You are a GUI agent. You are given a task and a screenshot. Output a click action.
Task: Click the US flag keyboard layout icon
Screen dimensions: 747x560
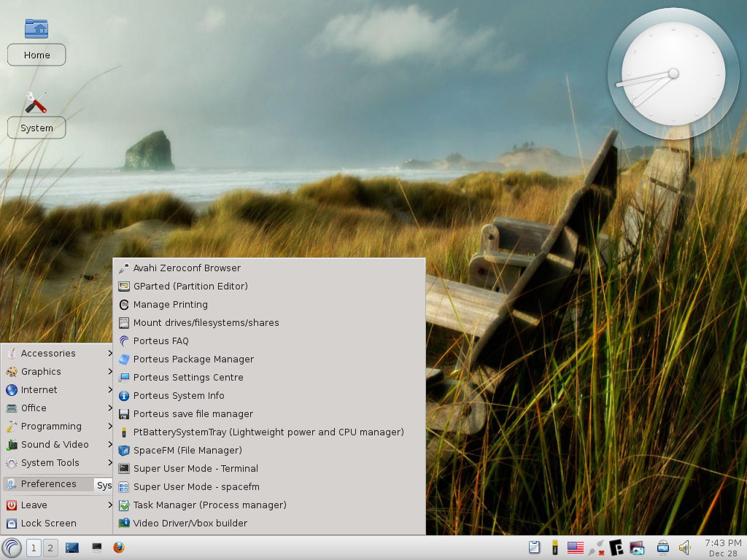[575, 548]
